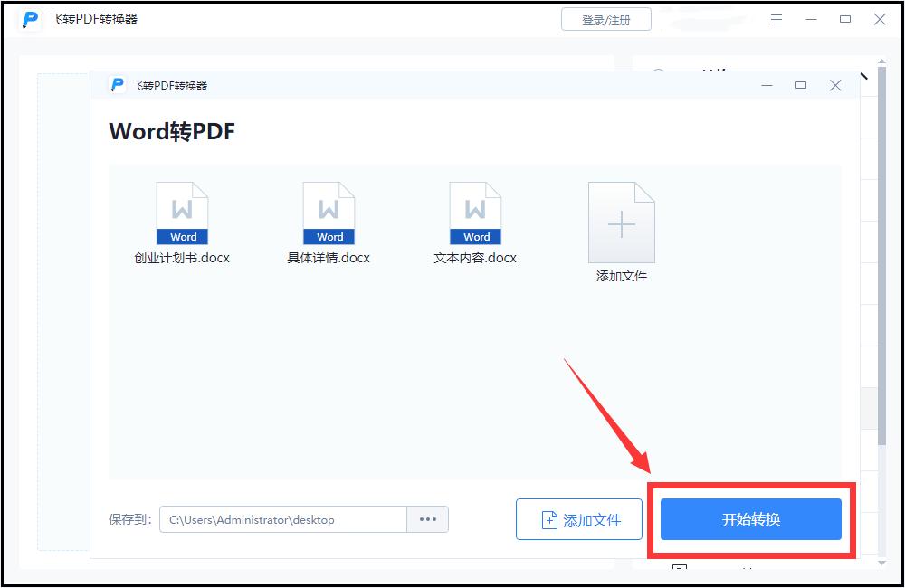Select the 创业计划书.docx Word file icon
Image resolution: width=905 pixels, height=588 pixels.
click(182, 210)
